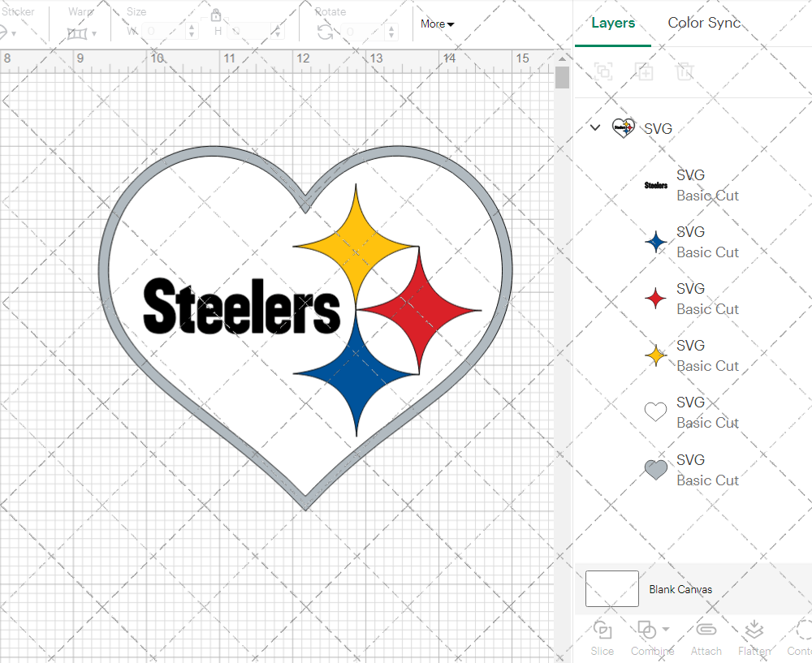The image size is (812, 663).
Task: Toggle the size aspect-ratio lock
Action: 216,15
